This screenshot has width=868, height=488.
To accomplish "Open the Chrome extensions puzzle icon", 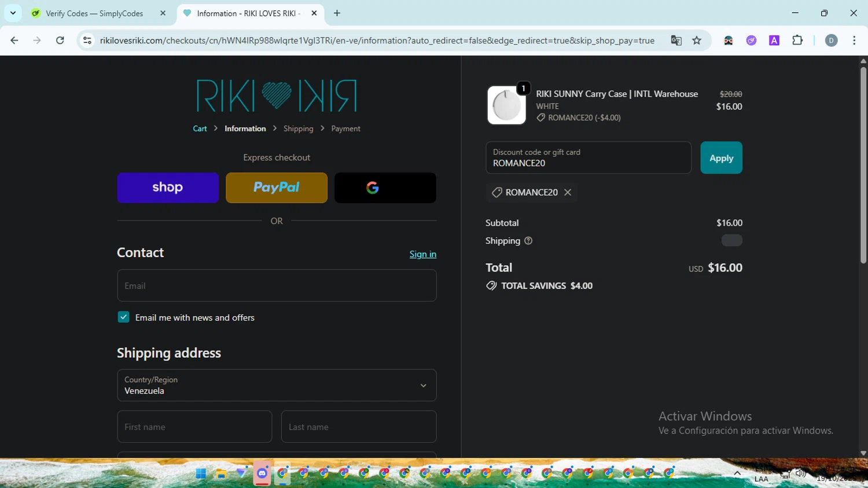I will click(797, 41).
